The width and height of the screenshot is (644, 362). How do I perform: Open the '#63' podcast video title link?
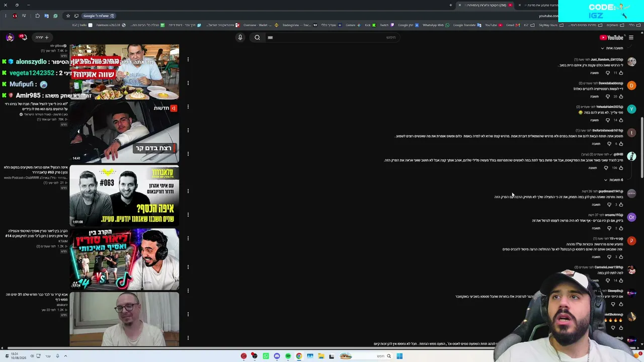[x=35, y=170]
